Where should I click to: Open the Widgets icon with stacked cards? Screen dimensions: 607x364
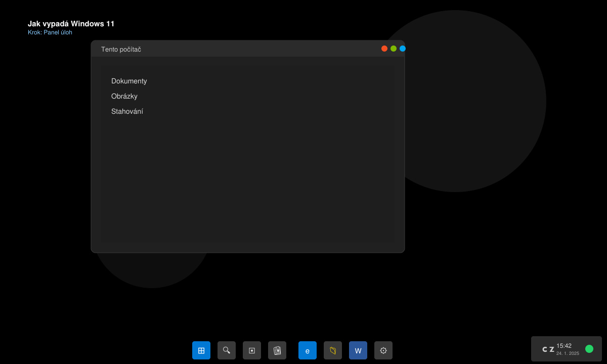click(277, 350)
